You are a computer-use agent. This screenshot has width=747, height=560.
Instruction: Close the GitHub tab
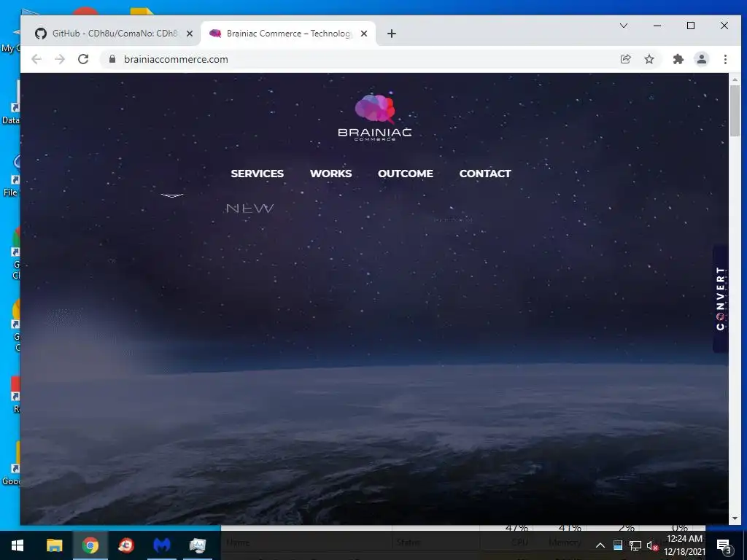click(190, 34)
